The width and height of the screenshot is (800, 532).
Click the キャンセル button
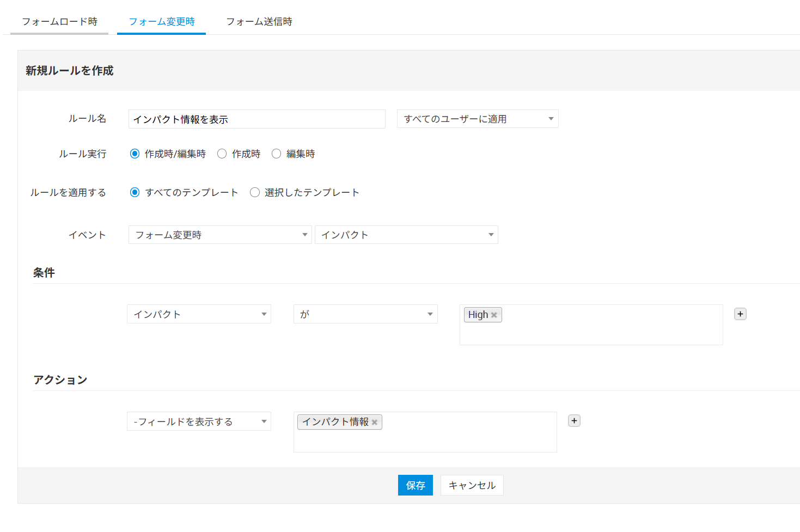472,485
